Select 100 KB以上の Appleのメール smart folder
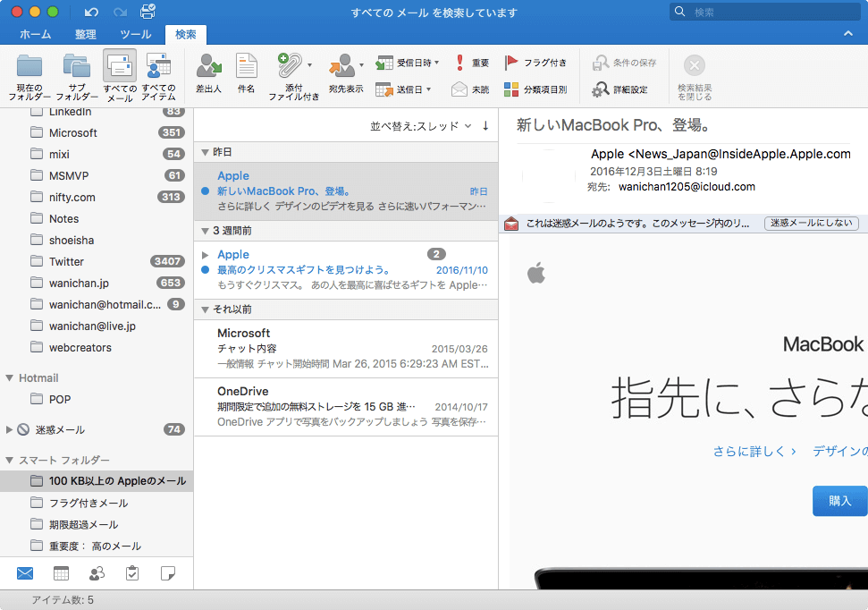 tap(97, 481)
